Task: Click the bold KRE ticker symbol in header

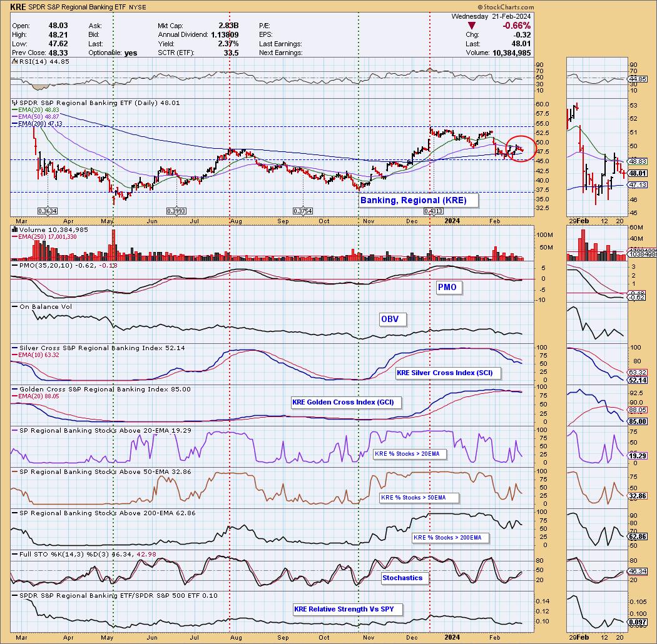Action: (18, 7)
